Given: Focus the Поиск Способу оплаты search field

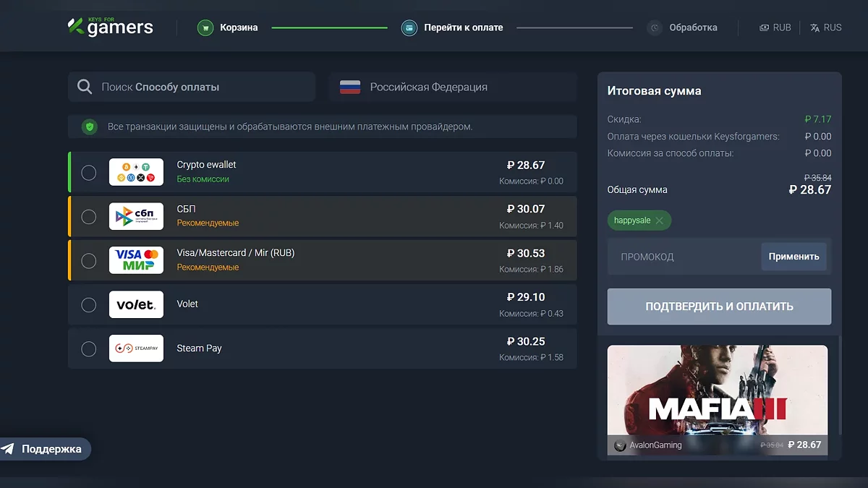Looking at the screenshot, I should 192,87.
